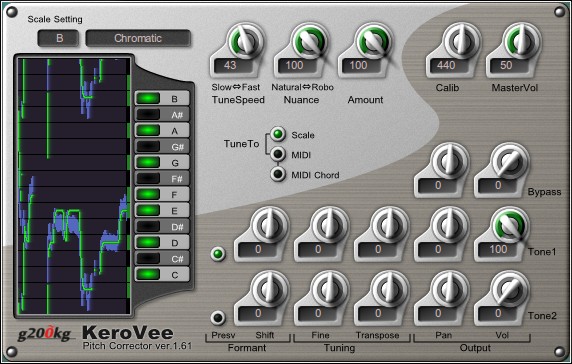
Task: Click the "Tuning" section label
Action: pos(340,348)
